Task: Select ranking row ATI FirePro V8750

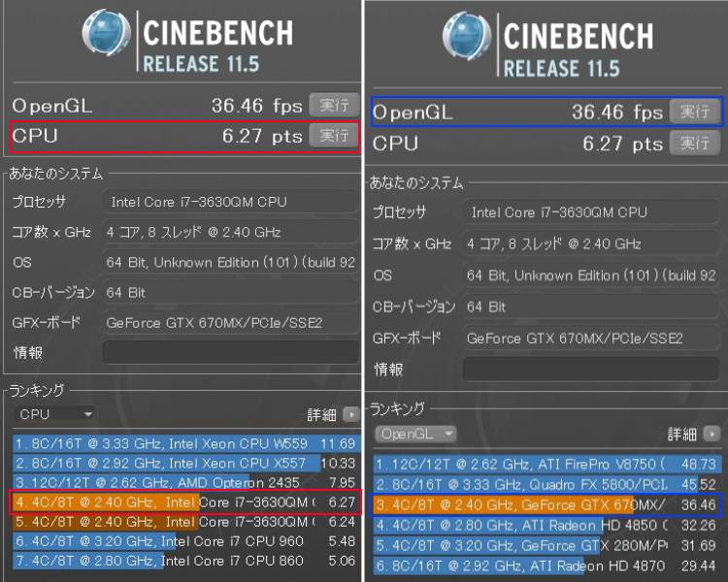Action: [x=547, y=464]
